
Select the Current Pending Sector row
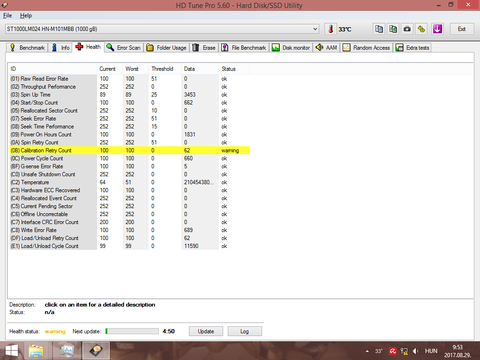tap(129, 206)
